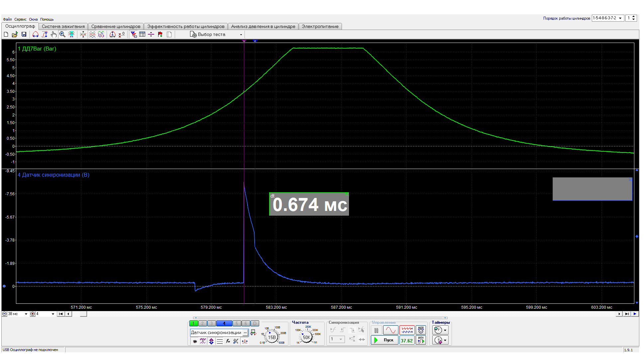Click the channel spike marker icon

coord(245,341)
